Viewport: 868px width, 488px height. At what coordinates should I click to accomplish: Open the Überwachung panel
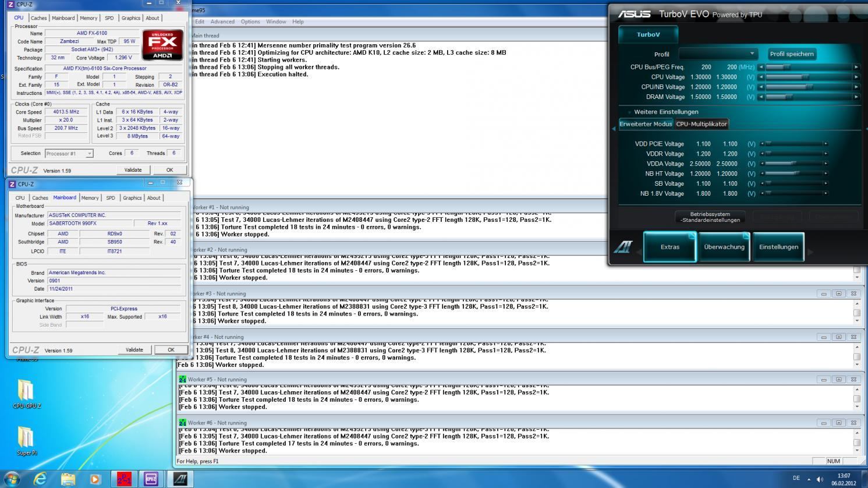click(724, 247)
